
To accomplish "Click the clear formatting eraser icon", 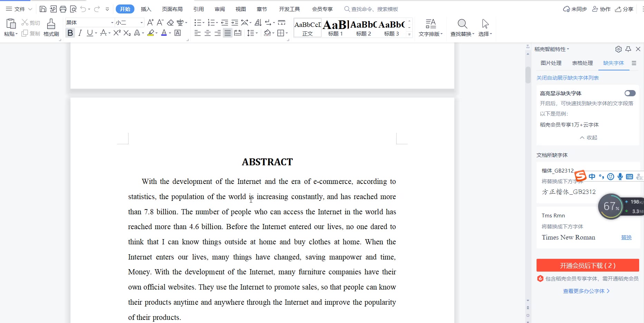I will coord(170,23).
